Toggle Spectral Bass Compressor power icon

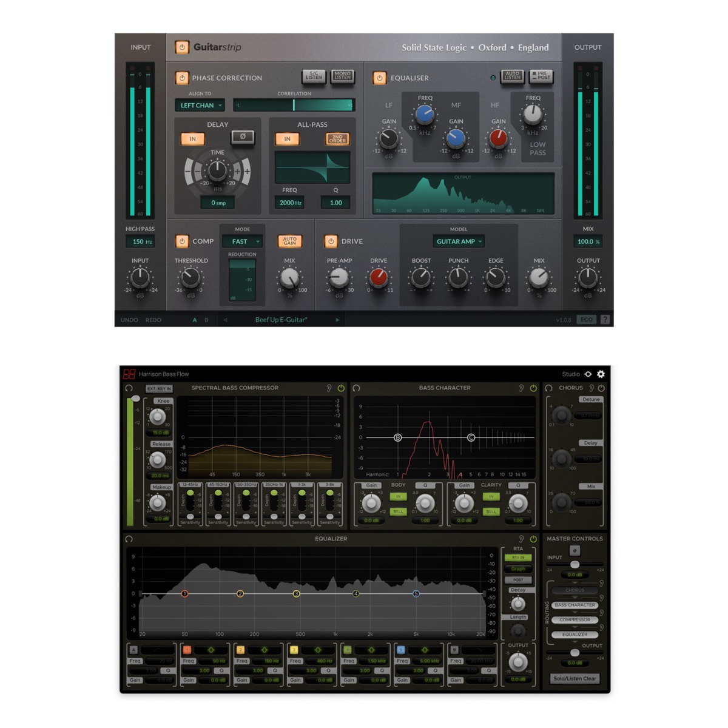pos(341,388)
